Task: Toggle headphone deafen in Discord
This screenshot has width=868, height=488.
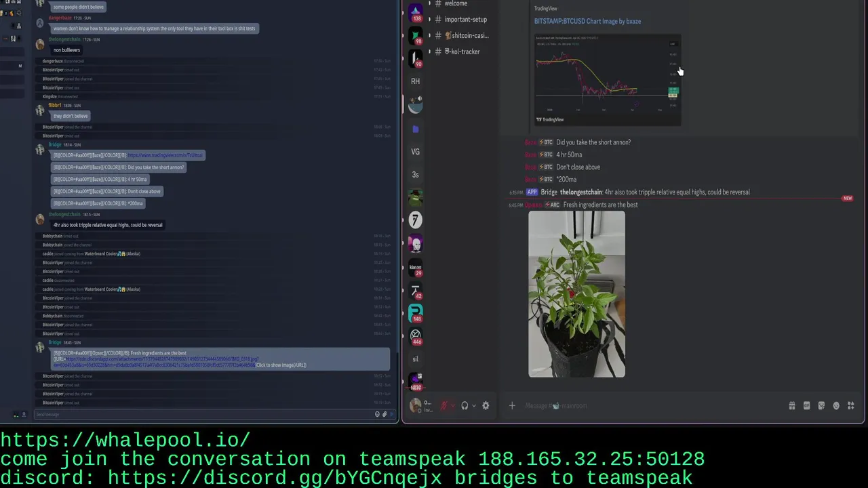Action: click(x=465, y=406)
